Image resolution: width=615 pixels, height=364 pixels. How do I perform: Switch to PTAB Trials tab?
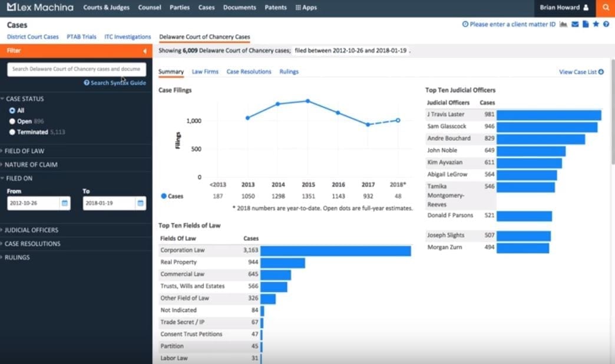pos(81,37)
